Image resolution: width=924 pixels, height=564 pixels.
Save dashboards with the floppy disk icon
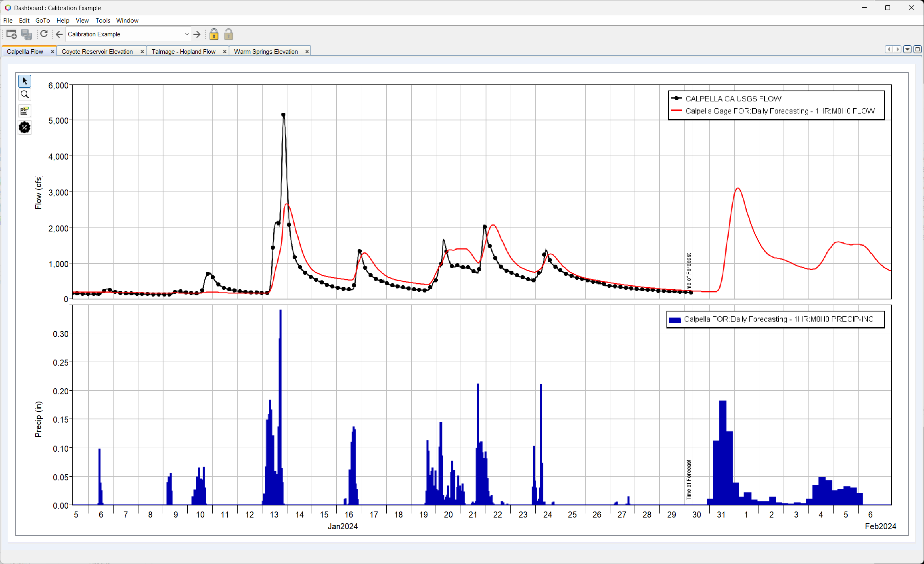tap(27, 34)
